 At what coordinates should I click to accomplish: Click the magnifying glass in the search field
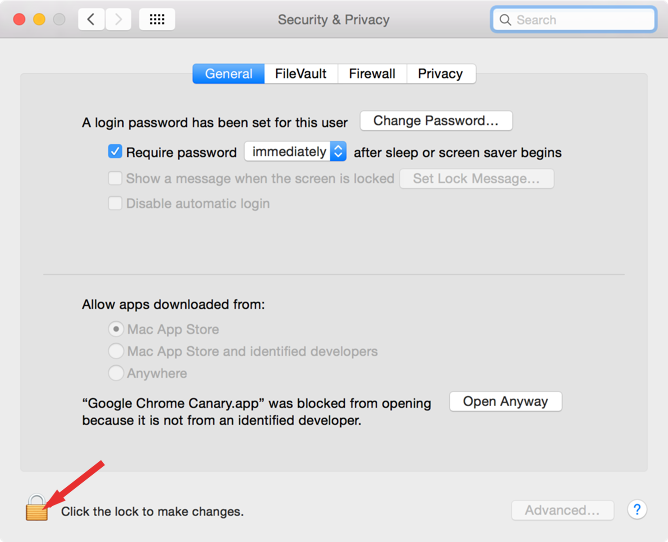tap(505, 20)
